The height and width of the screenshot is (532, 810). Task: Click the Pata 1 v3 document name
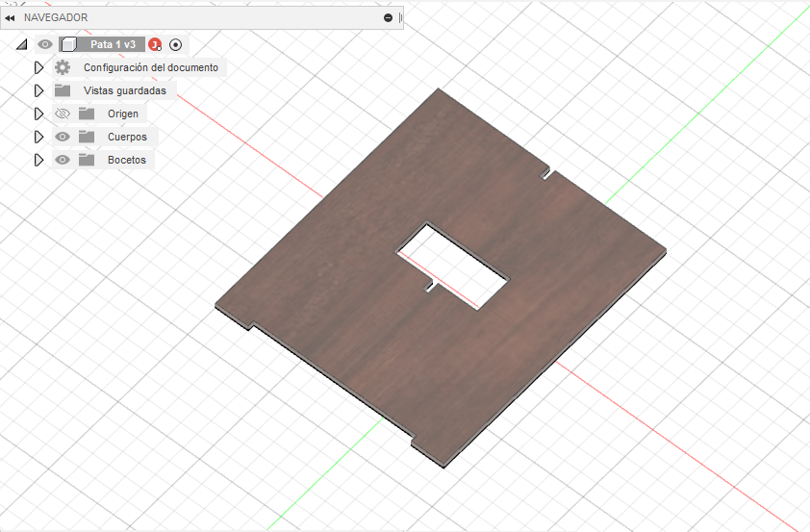(113, 45)
